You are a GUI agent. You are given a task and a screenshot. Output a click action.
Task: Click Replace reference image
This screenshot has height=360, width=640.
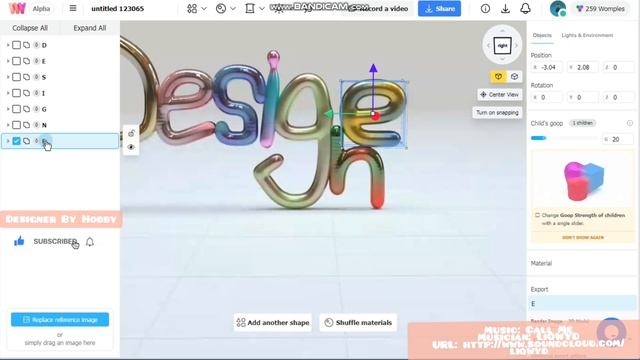(60, 320)
